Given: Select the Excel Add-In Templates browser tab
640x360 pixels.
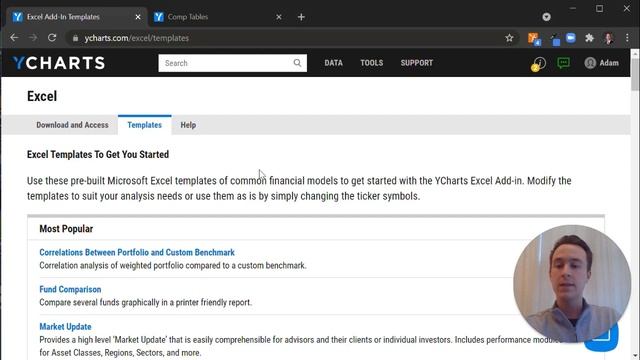Looking at the screenshot, I should tap(77, 17).
